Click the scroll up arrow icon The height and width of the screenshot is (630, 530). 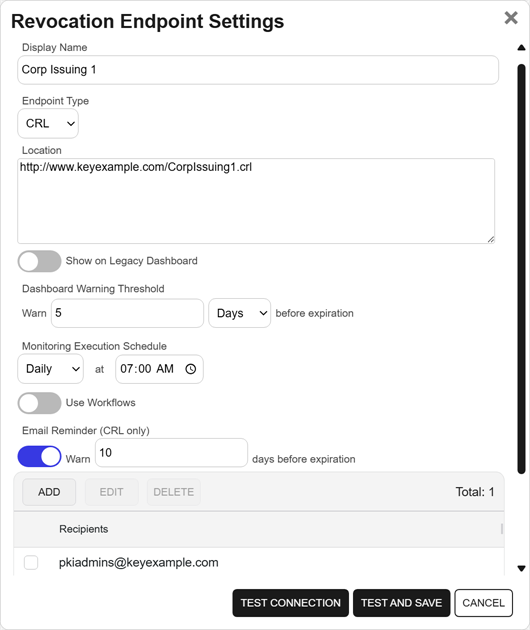coord(521,48)
